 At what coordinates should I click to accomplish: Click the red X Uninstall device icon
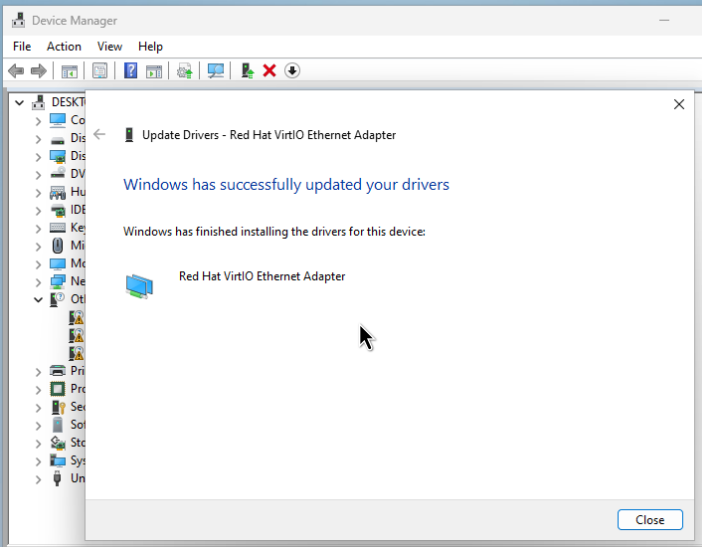pos(269,71)
